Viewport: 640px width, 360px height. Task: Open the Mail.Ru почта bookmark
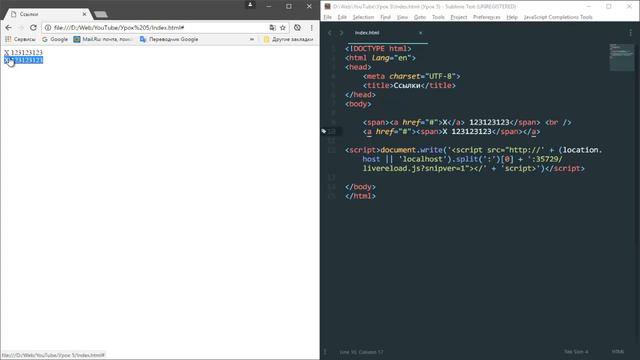(x=103, y=39)
